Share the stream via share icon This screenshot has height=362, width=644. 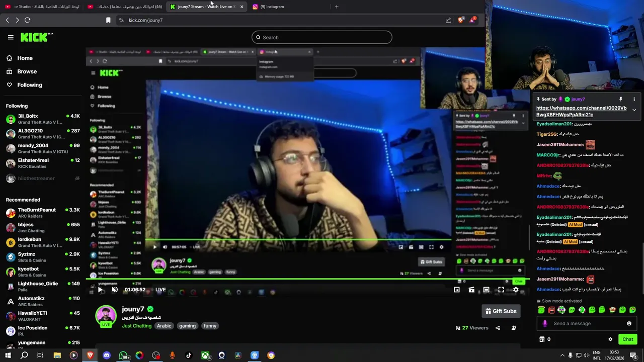(x=498, y=328)
